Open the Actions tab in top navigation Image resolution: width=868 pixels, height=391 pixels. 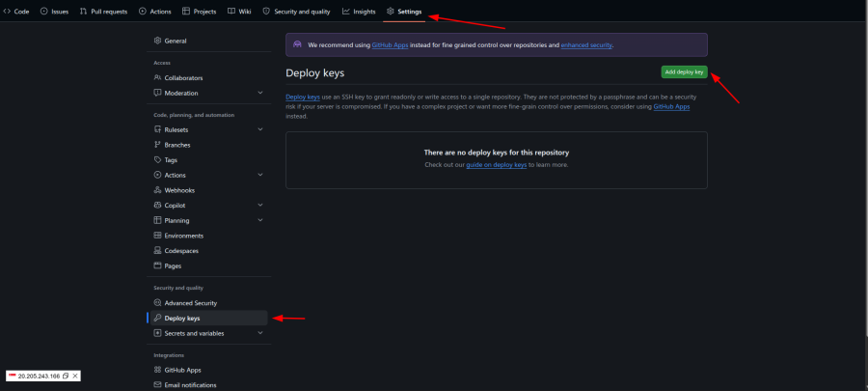pyautogui.click(x=155, y=11)
